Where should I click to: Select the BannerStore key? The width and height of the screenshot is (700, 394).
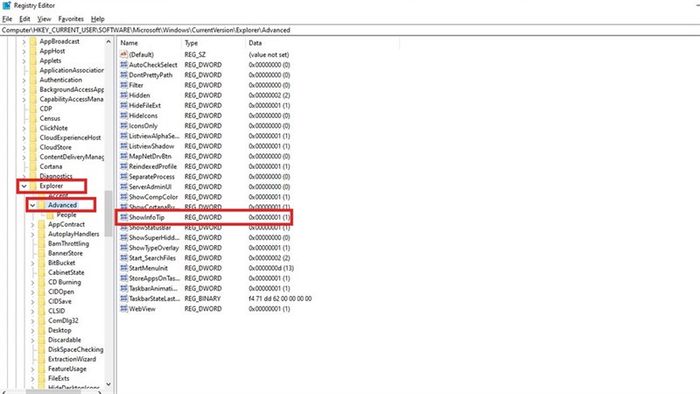point(65,253)
